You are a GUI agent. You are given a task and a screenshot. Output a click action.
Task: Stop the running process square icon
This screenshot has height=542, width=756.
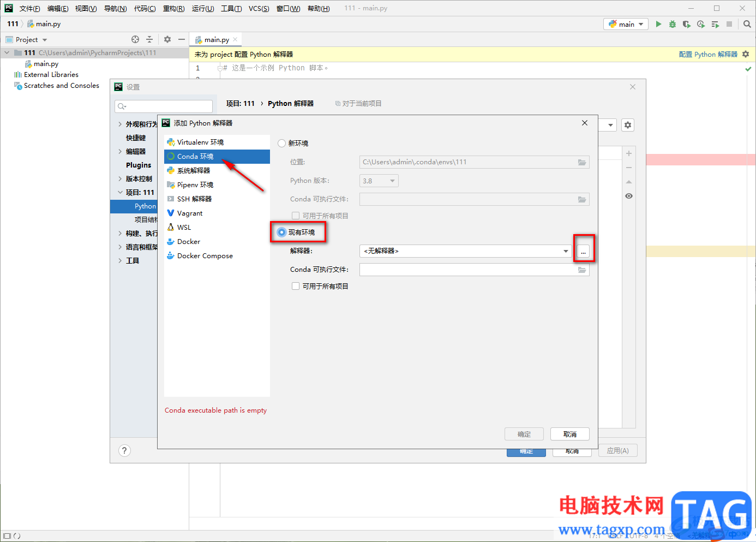pos(729,24)
